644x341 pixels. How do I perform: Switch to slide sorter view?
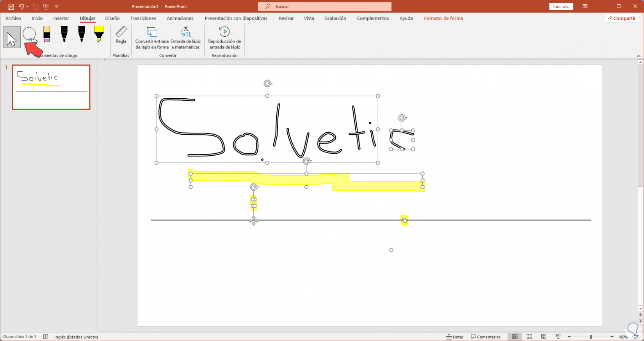(529, 337)
